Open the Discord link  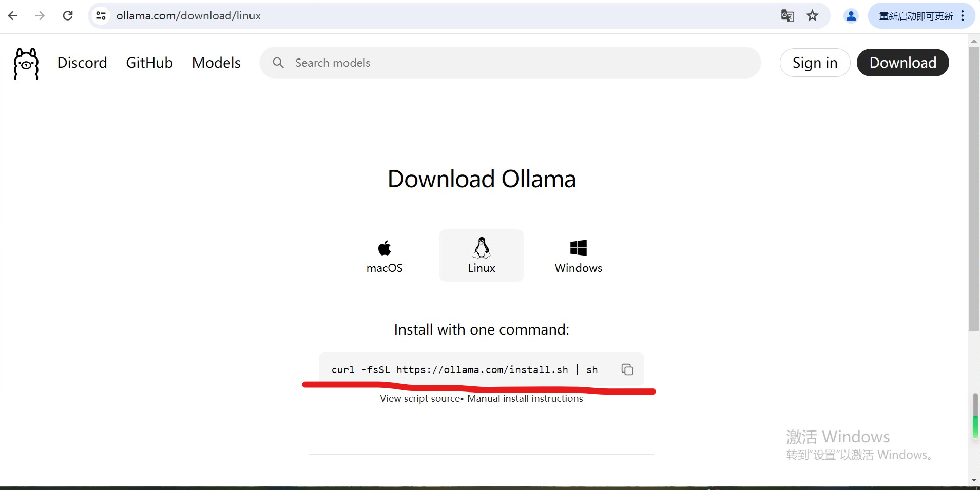point(82,63)
